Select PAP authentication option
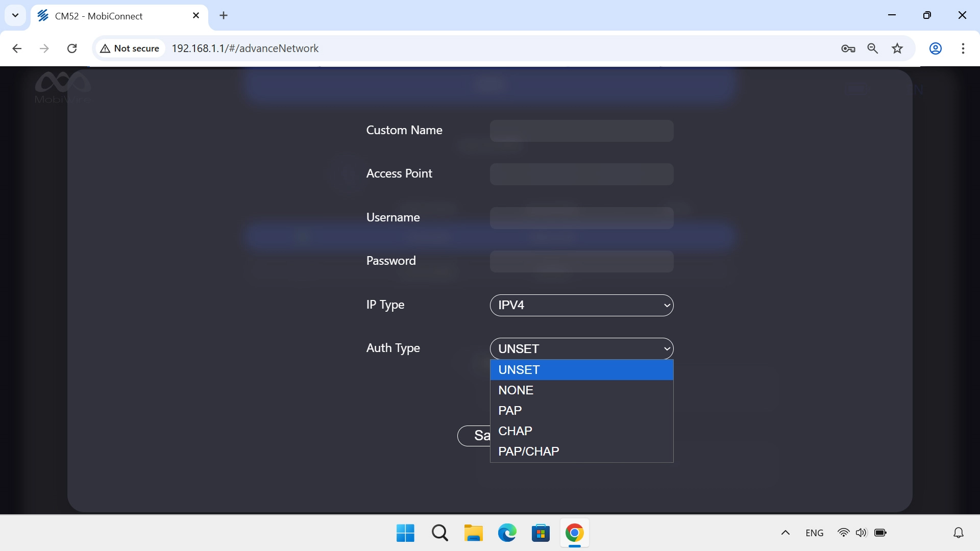This screenshot has height=551, width=980. pos(581,411)
